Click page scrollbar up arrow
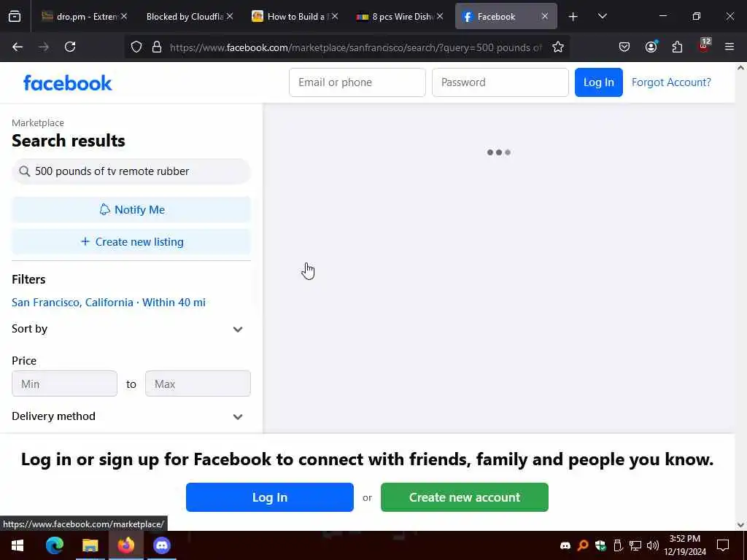Screen dimensions: 747x560 coord(740,68)
